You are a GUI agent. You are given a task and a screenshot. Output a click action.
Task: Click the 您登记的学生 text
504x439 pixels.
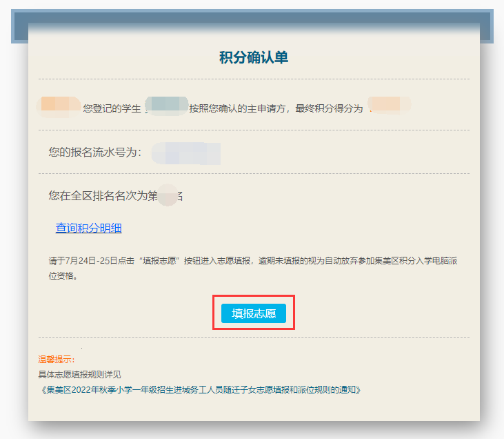pyautogui.click(x=112, y=108)
